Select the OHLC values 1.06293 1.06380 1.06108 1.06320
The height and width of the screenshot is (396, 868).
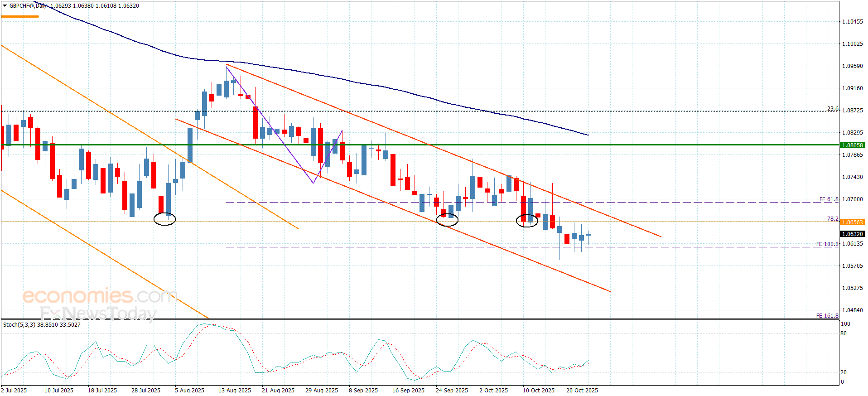(95, 6)
